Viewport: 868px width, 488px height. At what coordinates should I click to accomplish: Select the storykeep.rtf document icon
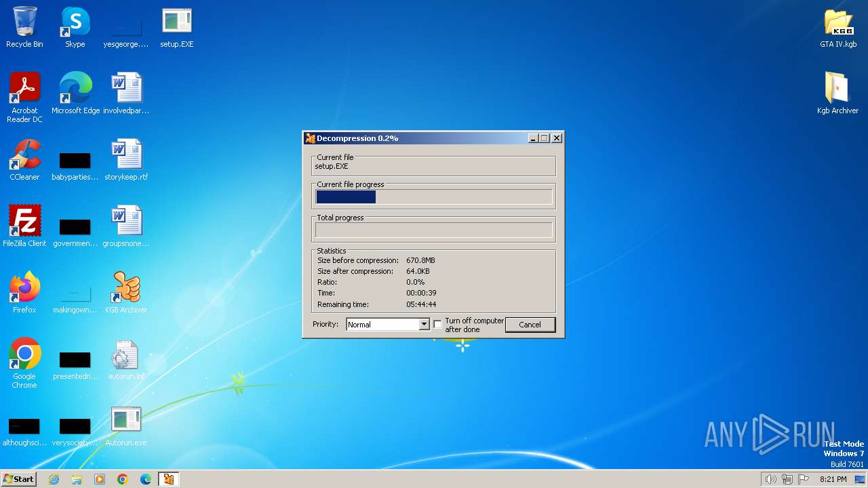click(x=126, y=160)
